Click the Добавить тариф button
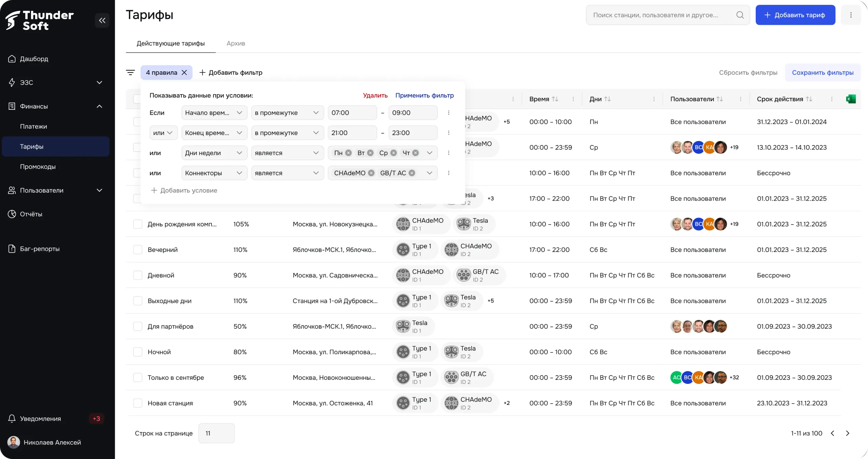This screenshot has height=459, width=868. tap(795, 15)
